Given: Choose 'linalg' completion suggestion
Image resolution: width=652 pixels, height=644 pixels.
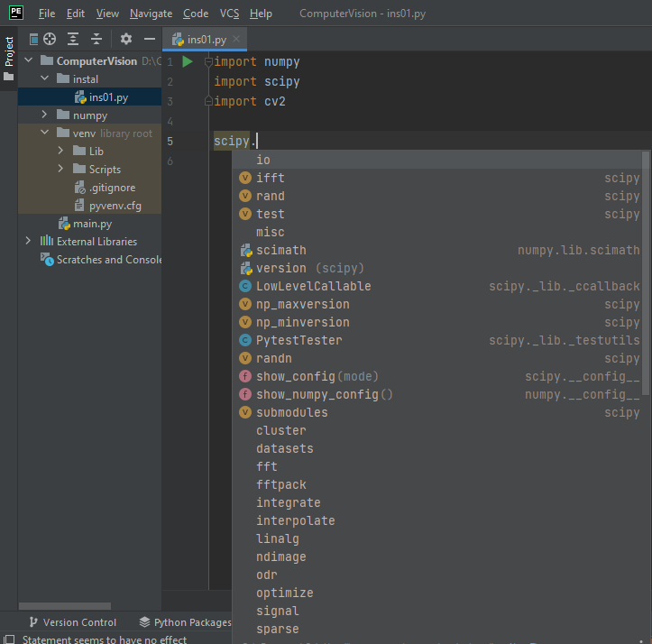Looking at the screenshot, I should (x=436, y=538).
